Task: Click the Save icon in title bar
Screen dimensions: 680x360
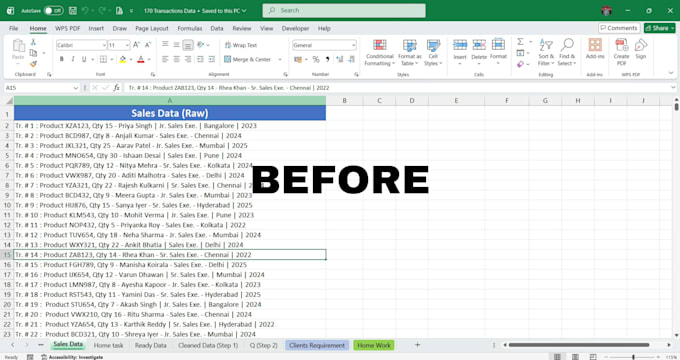Action: point(73,10)
